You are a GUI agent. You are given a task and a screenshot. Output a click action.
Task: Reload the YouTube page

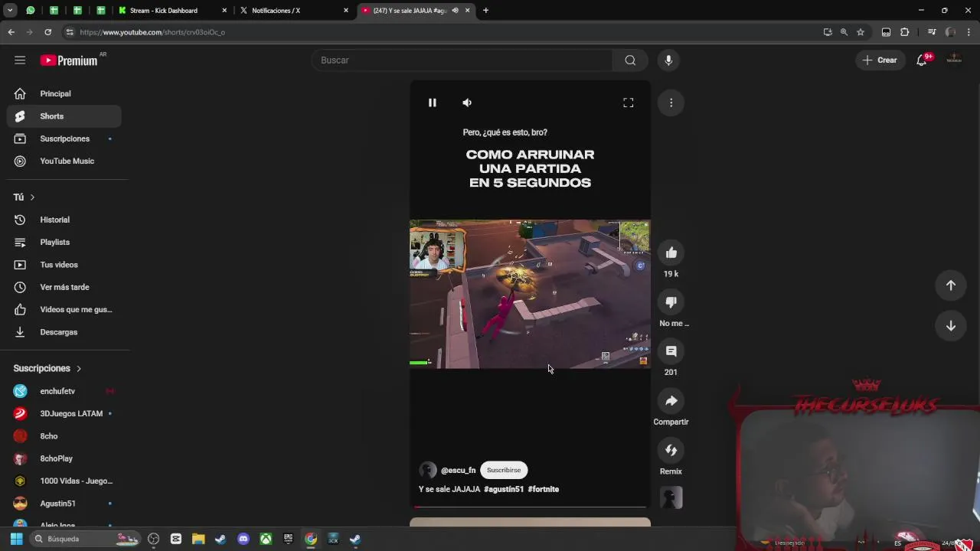(47, 32)
